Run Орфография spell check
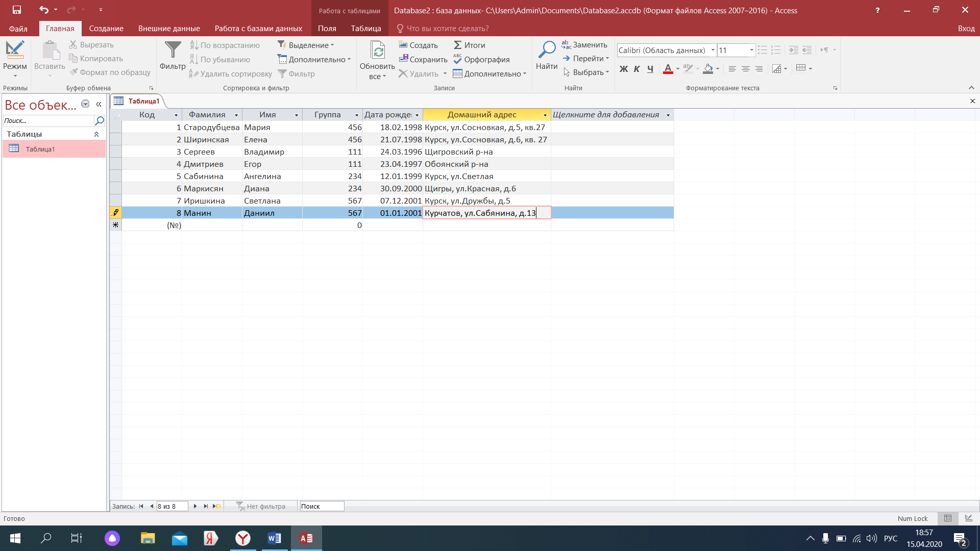Screen dimensions: 980x551 [x=481, y=59]
